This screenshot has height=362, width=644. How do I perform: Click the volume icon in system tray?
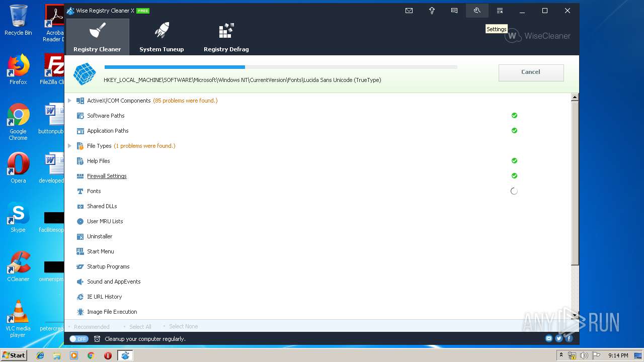(584, 355)
